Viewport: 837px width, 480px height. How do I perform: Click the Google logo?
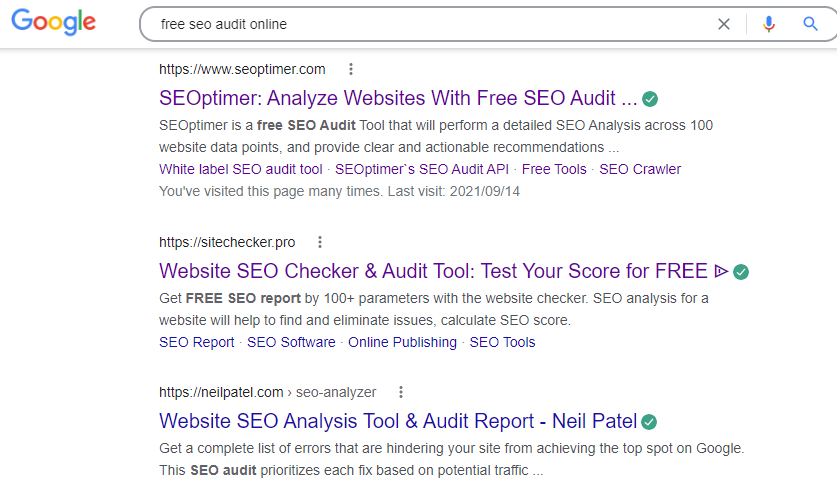[x=54, y=23]
